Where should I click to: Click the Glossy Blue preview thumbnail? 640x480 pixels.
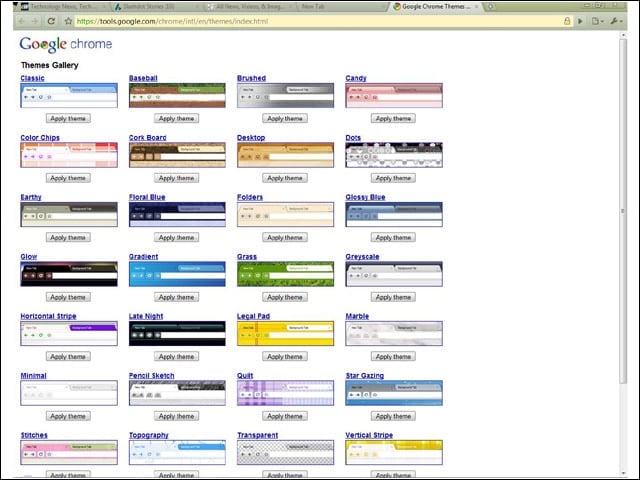click(394, 215)
